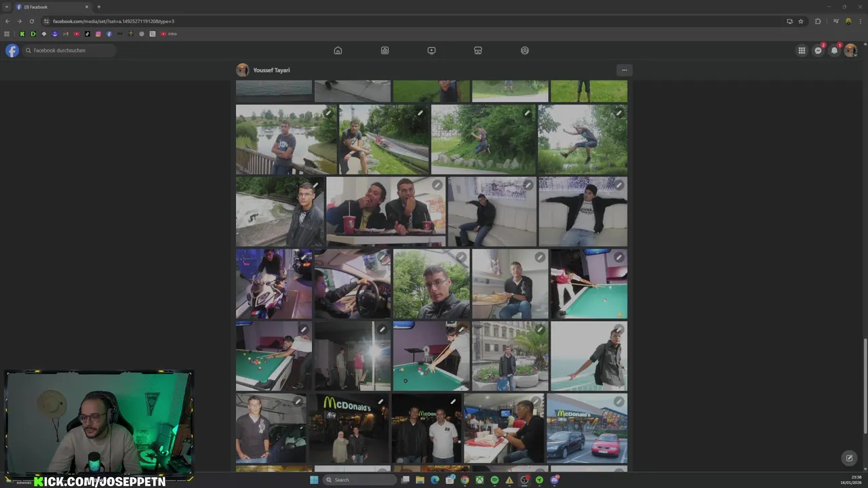Click the Facebook logo

click(12, 50)
